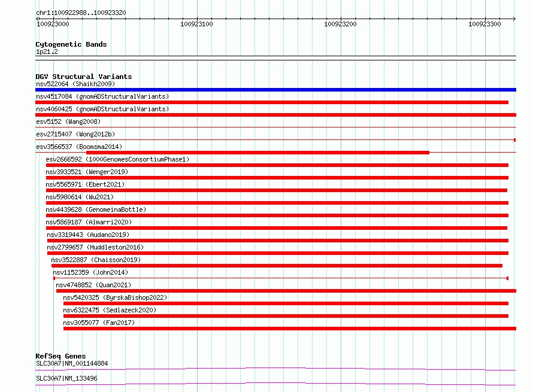The width and height of the screenshot is (533, 392).
Task: Click the DGV Structural Variants track title
Action: click(84, 77)
